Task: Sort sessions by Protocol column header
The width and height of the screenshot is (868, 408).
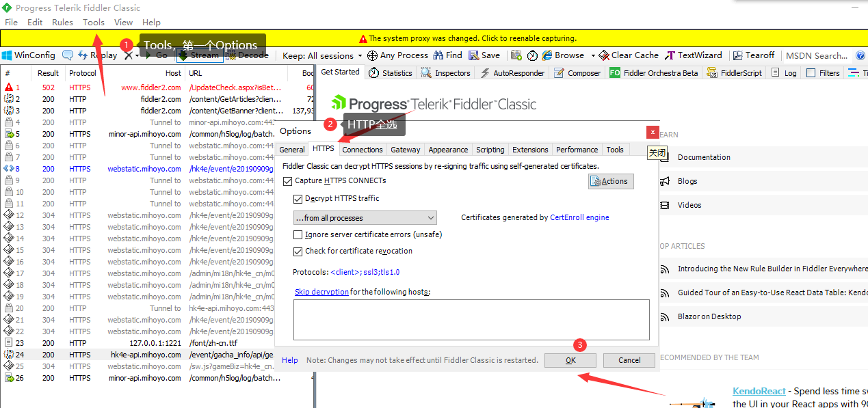Action: pyautogui.click(x=83, y=73)
